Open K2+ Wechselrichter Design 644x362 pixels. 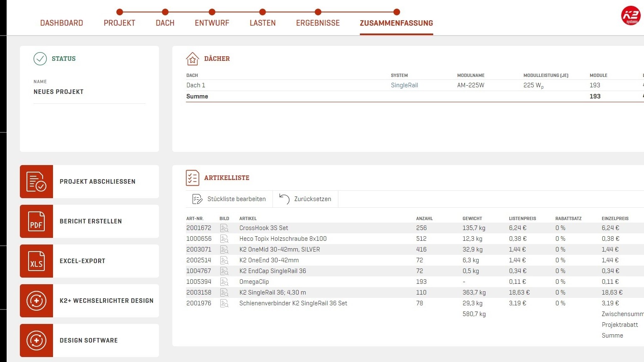(x=89, y=301)
